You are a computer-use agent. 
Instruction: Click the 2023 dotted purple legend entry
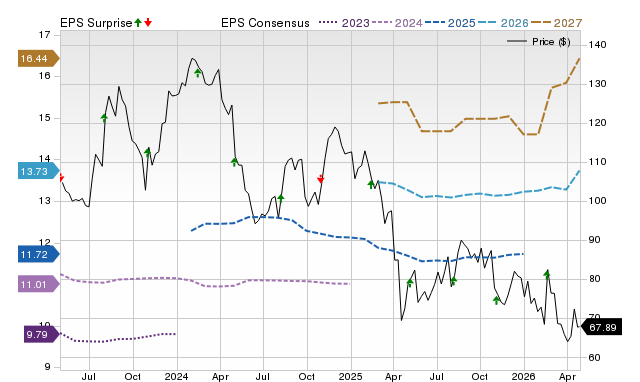point(344,23)
